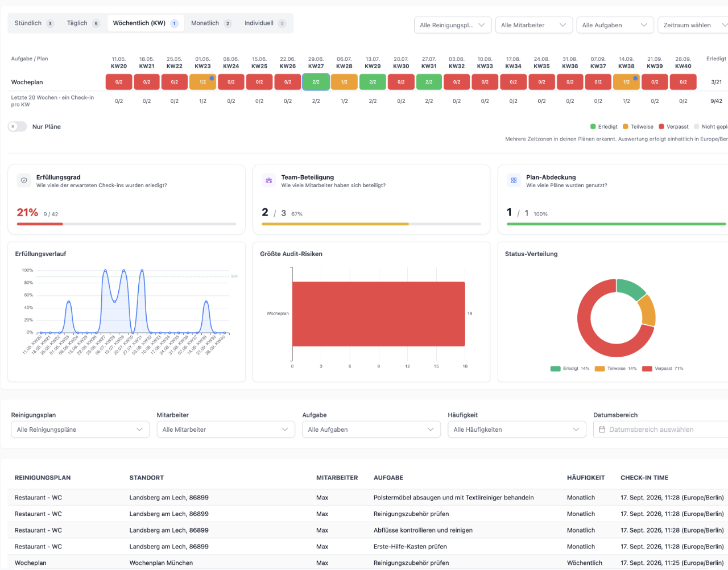Click the red 0/2 cell for KW40
This screenshot has height=570, width=728.
(x=683, y=82)
